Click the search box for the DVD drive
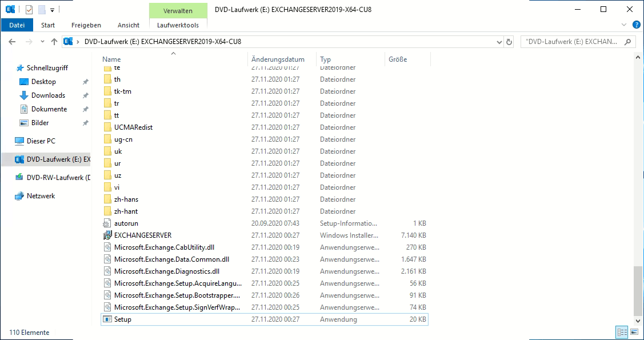Viewport: 644px width, 340px height. tap(573, 42)
